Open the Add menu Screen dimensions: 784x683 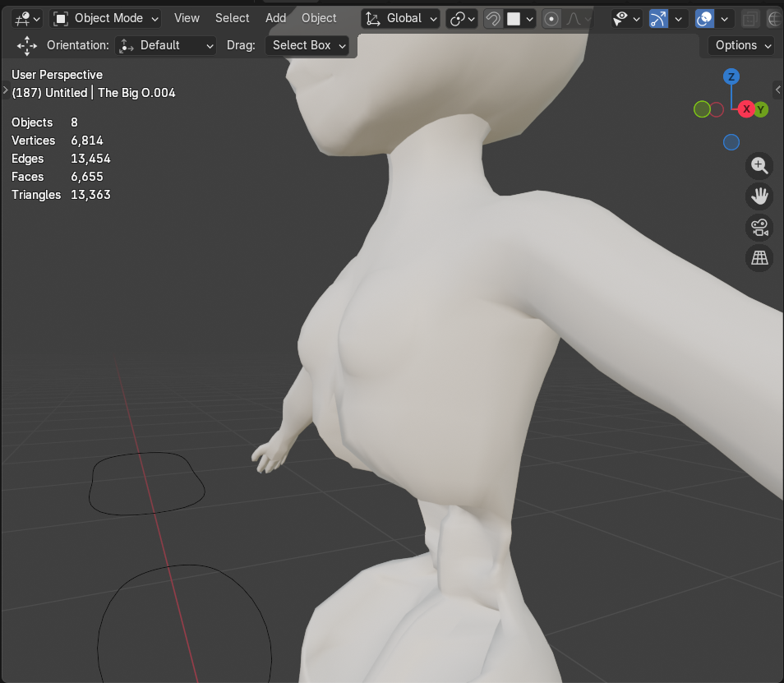(x=275, y=19)
